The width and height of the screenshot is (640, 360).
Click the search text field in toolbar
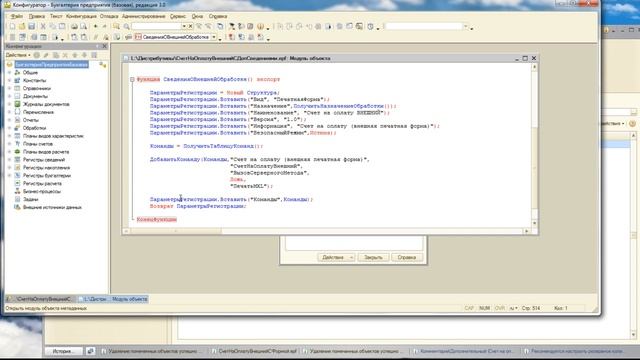(x=156, y=27)
